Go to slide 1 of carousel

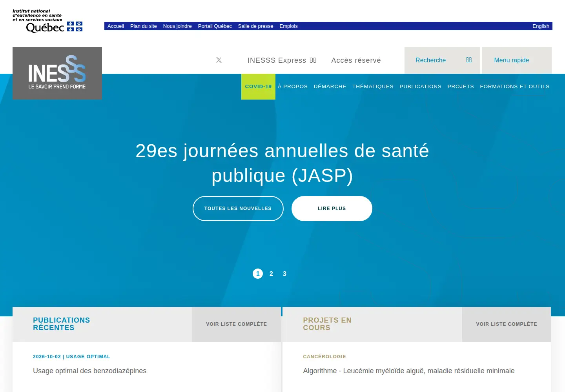tap(258, 274)
